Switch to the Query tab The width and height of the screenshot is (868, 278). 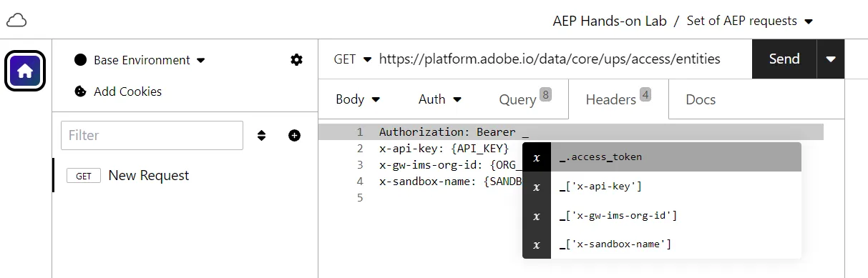coord(525,99)
